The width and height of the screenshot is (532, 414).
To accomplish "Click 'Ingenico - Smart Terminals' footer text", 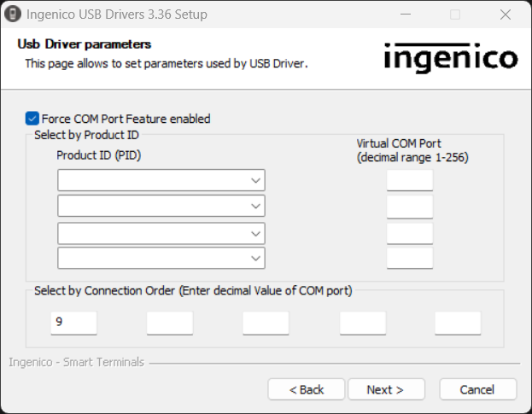I will pos(76,362).
